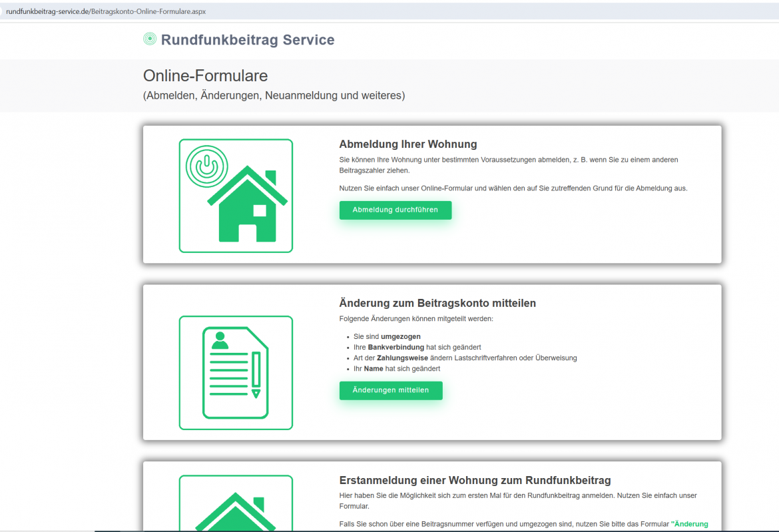This screenshot has width=779, height=532.
Task: Click the Abmeldung Ihrer Wohnung heading
Action: (408, 144)
